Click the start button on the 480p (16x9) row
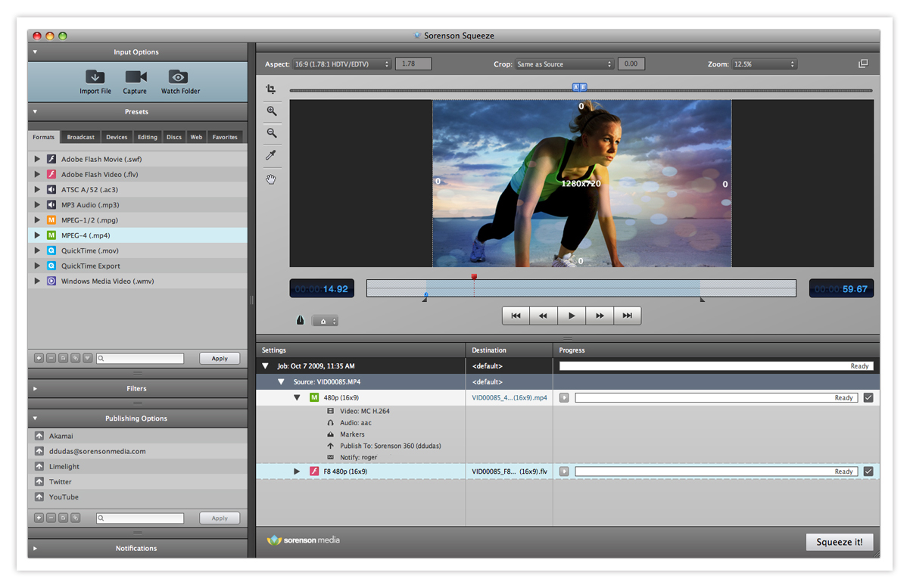Viewport: 910px width, 588px height. tap(564, 397)
